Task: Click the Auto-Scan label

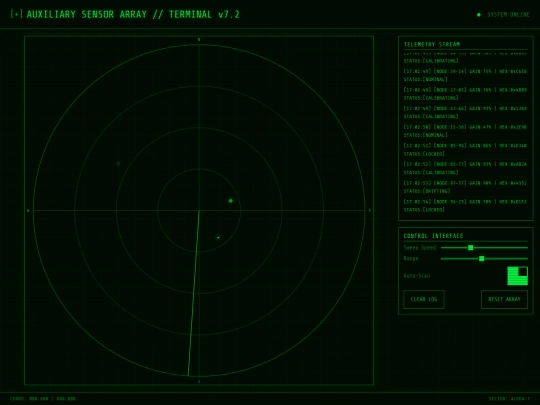Action: (x=417, y=276)
